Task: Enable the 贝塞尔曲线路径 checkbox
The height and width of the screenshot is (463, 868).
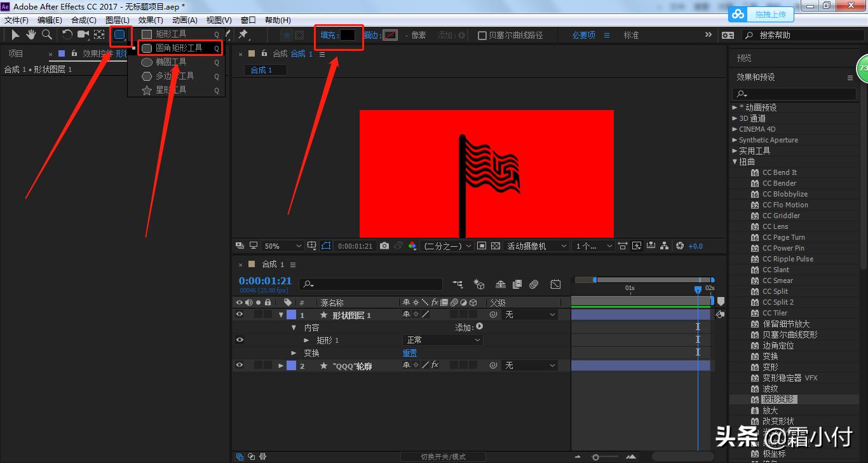Action: [482, 36]
